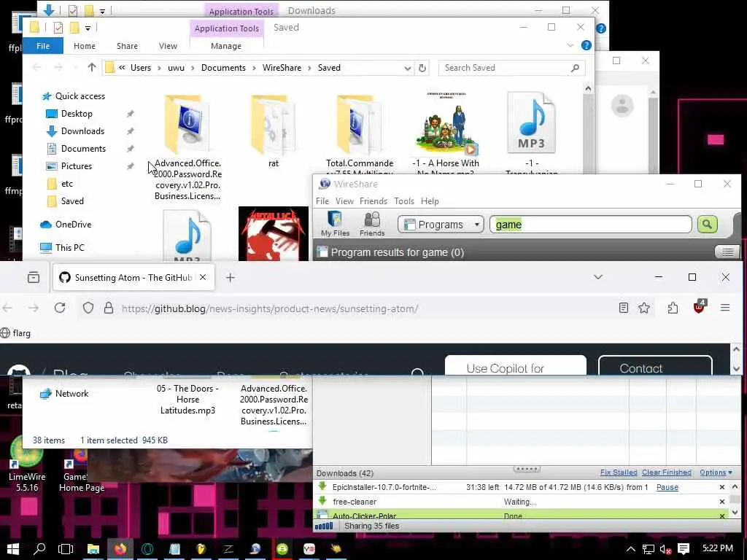747x560 pixels.
Task: Open Task View on the taskbar
Action: pos(66,548)
